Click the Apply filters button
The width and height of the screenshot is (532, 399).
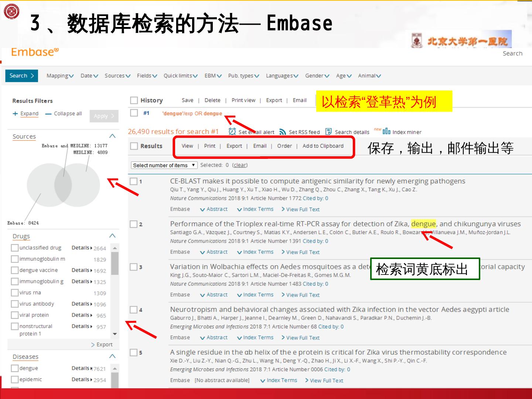pos(104,116)
